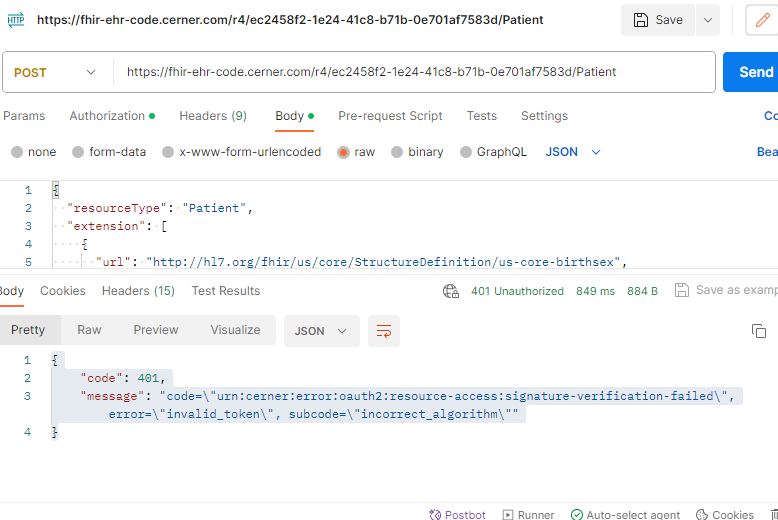Open the response JSON format dropdown
Screen dimensions: 778x520
click(322, 331)
